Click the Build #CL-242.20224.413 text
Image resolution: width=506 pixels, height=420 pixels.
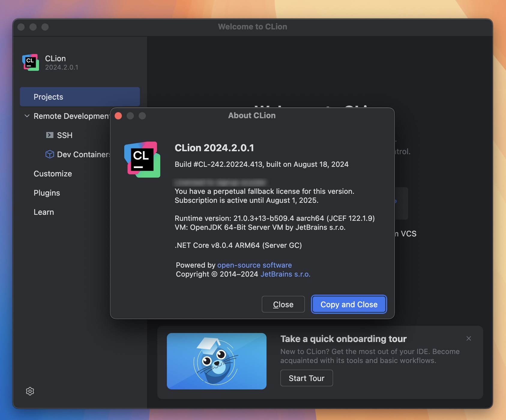tap(261, 164)
